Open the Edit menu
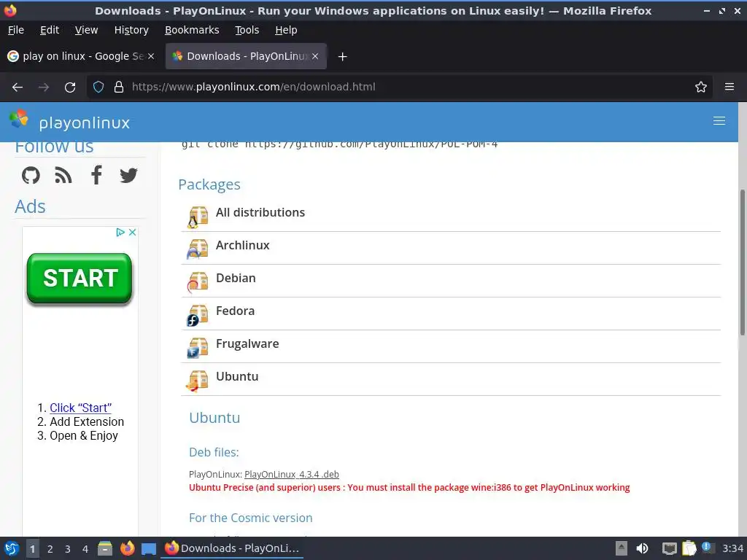Screen dimensions: 747x560 pos(50,30)
